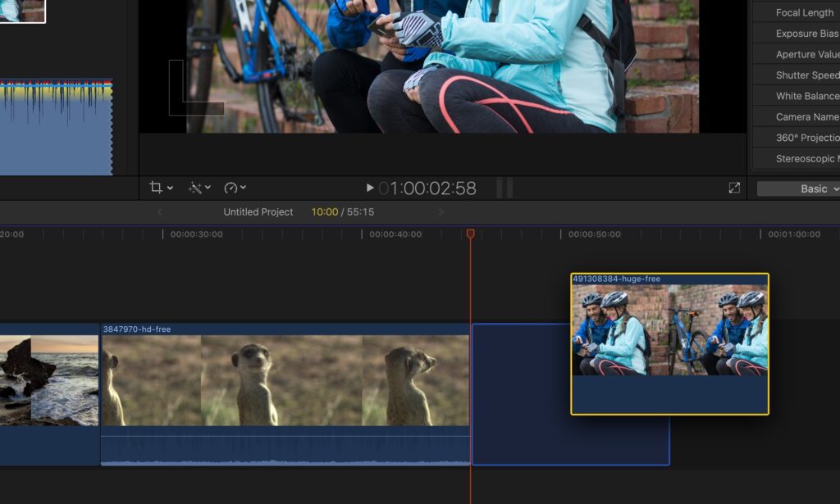This screenshot has height=504, width=840.
Task: Click the playhead marker on the ruler
Action: pyautogui.click(x=470, y=234)
